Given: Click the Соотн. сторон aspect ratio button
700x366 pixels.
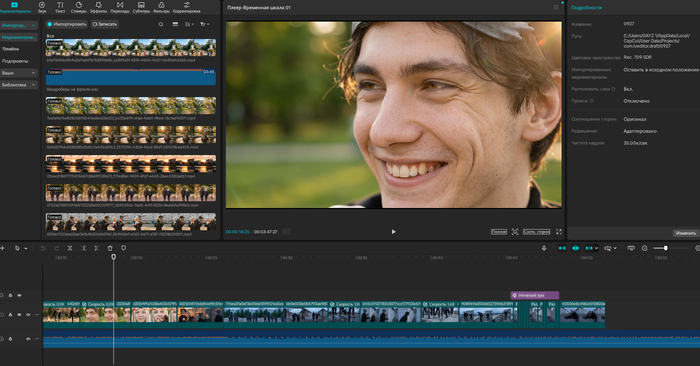Looking at the screenshot, I should 537,232.
